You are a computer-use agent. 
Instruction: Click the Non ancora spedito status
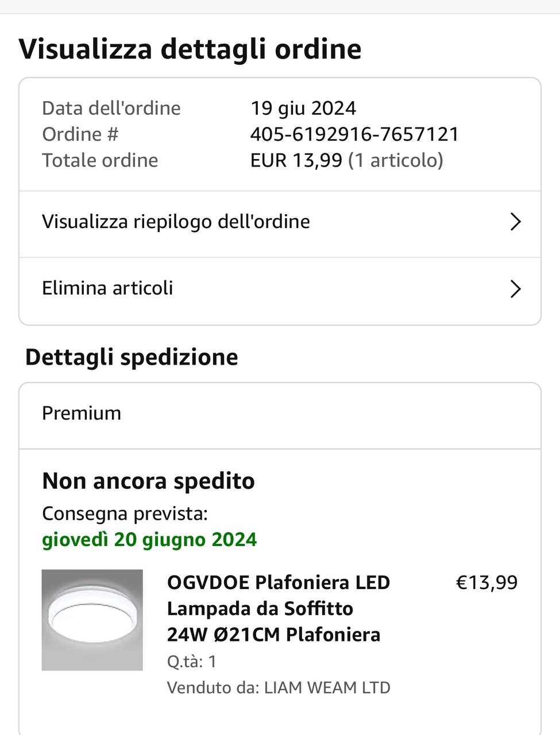(x=148, y=481)
